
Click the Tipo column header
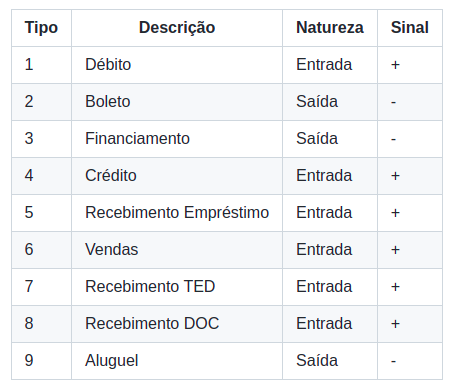pos(41,28)
